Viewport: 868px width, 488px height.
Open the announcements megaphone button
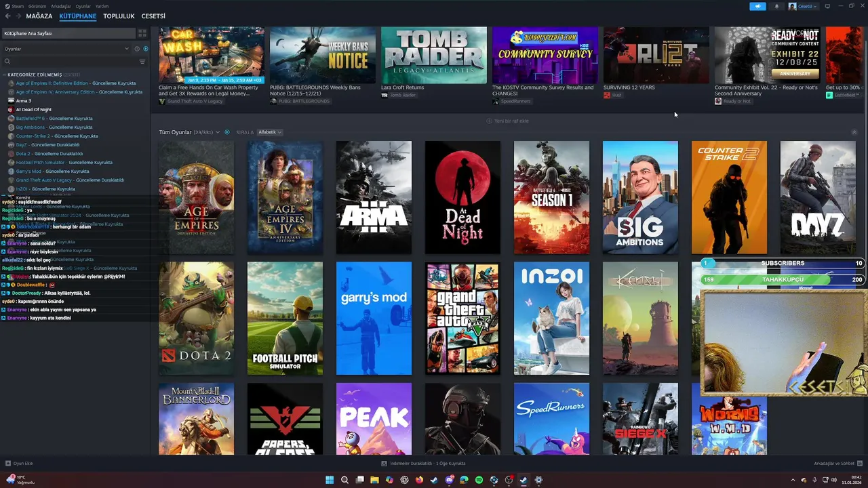pyautogui.click(x=757, y=6)
